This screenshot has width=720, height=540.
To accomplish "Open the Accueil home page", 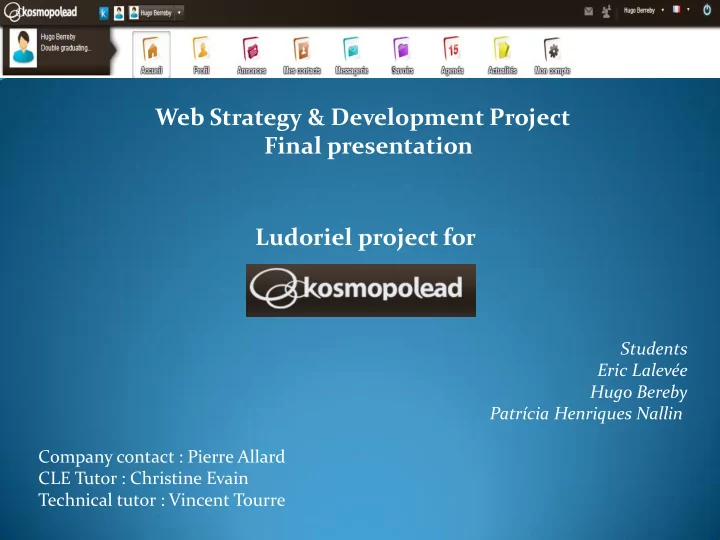I will 152,54.
